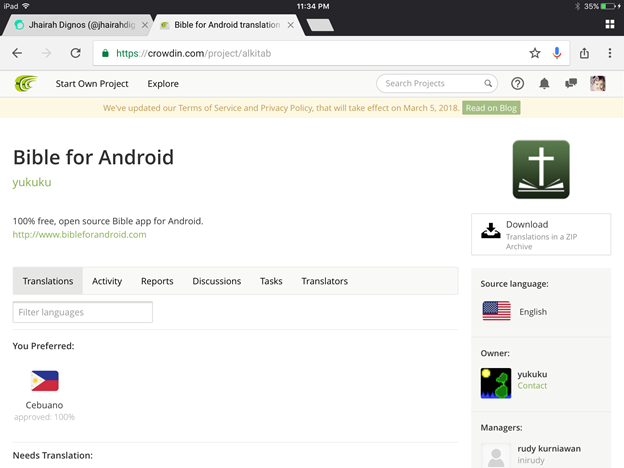Click rudy kurniawan manager avatar
This screenshot has width=624, height=468.
[x=496, y=456]
